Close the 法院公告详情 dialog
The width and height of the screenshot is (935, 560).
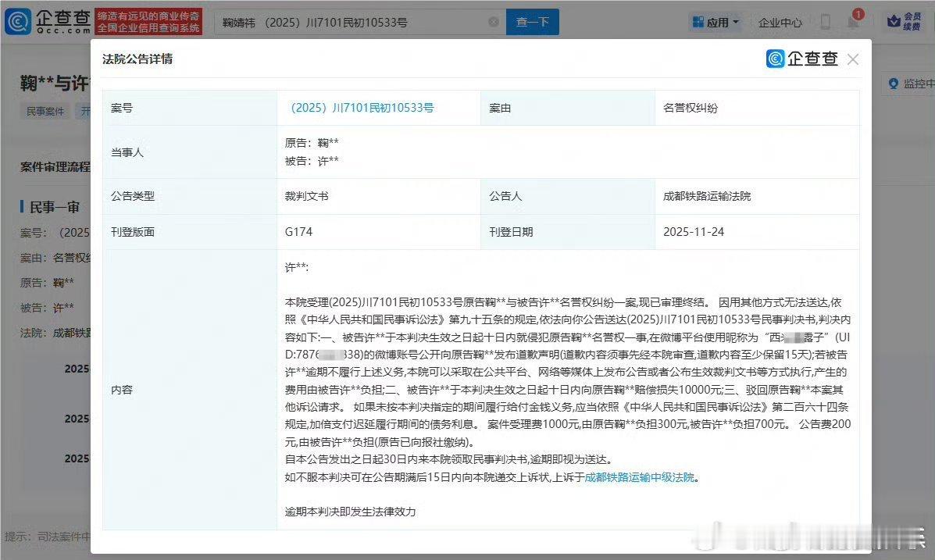(x=853, y=59)
